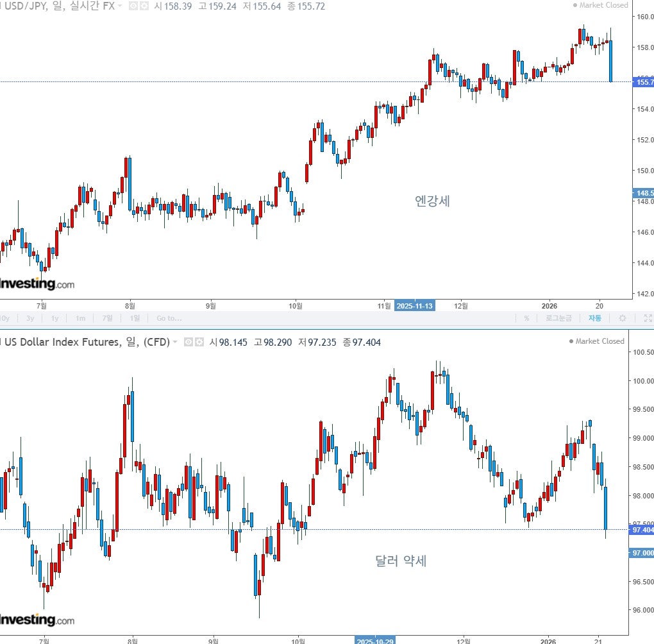Open chart properties gear in bottom toolbar
654x644 pixels.
pos(623,318)
